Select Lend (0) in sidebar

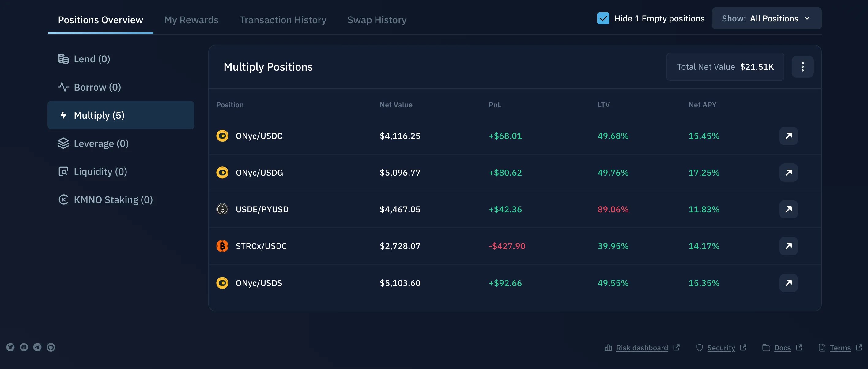coord(121,59)
